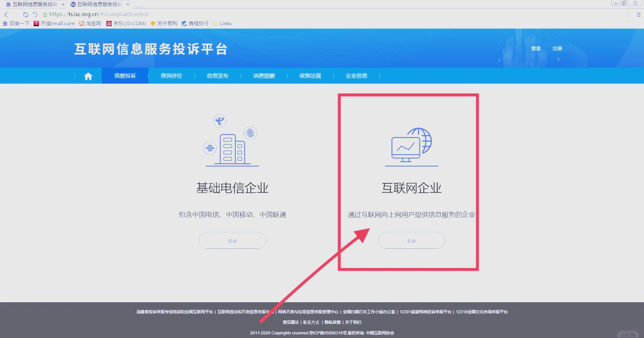This screenshot has height=338, width=644.
Task: Click the bookmark star icon
Action: pos(628,15)
